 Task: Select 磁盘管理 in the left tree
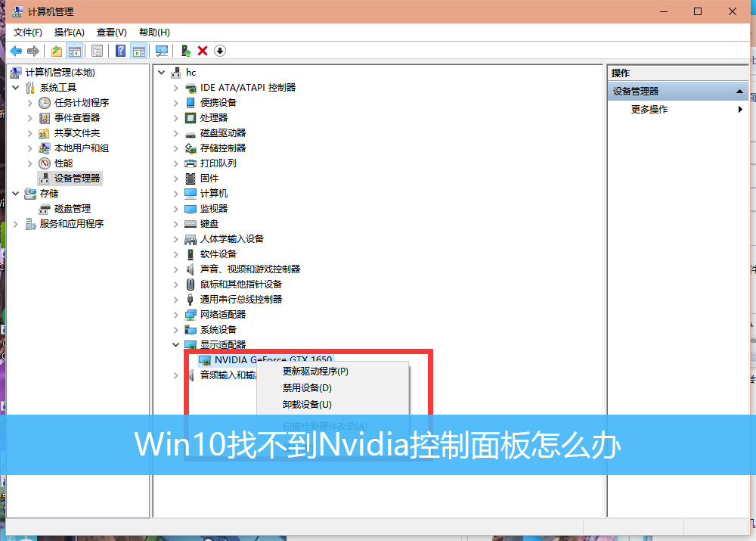73,209
